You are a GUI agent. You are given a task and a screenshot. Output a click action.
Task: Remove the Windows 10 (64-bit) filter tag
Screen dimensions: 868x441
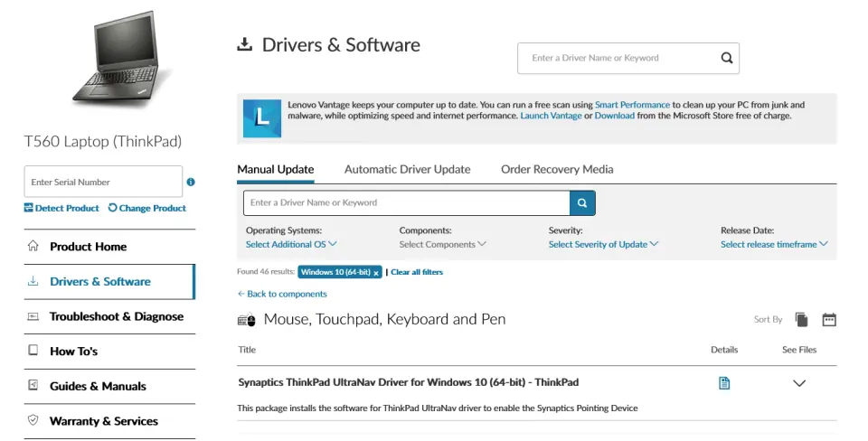[376, 273]
